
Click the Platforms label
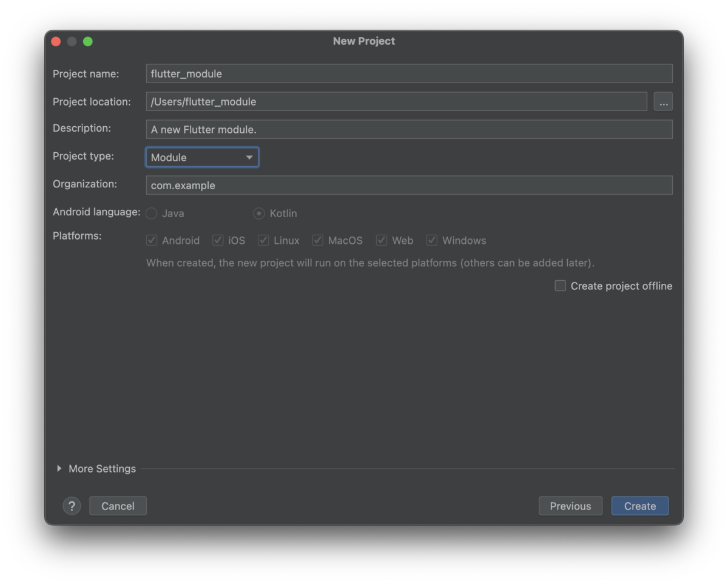(77, 236)
